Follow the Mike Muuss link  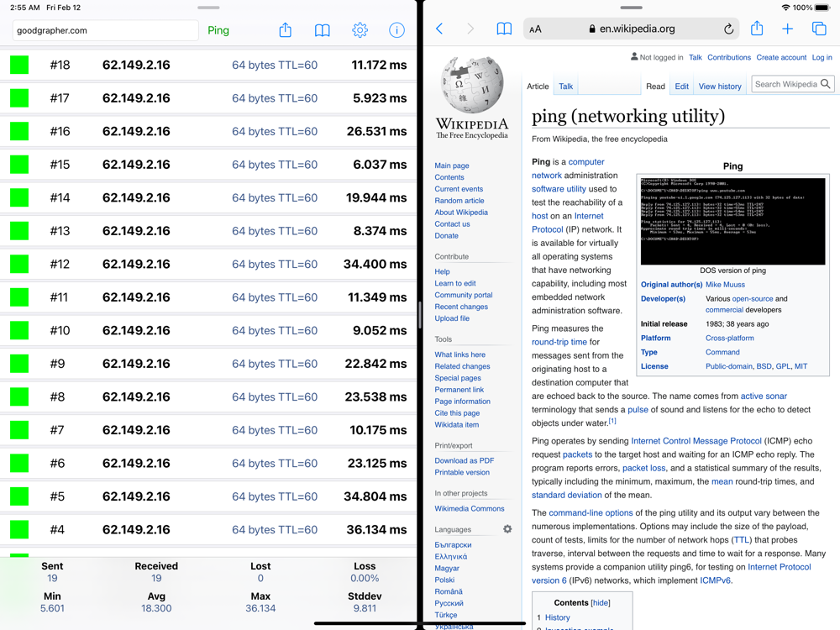pyautogui.click(x=725, y=285)
